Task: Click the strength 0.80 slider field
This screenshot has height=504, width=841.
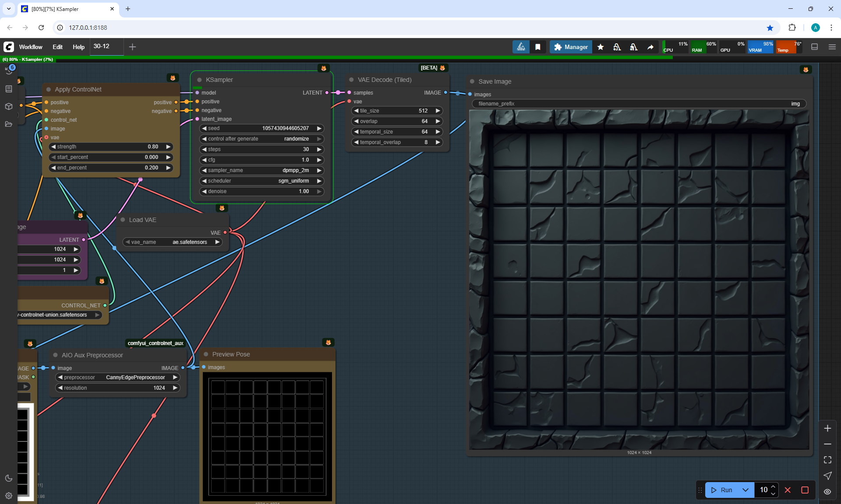Action: tap(110, 147)
